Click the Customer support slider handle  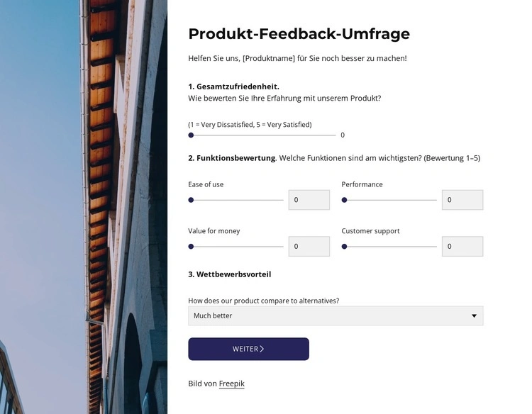(344, 247)
